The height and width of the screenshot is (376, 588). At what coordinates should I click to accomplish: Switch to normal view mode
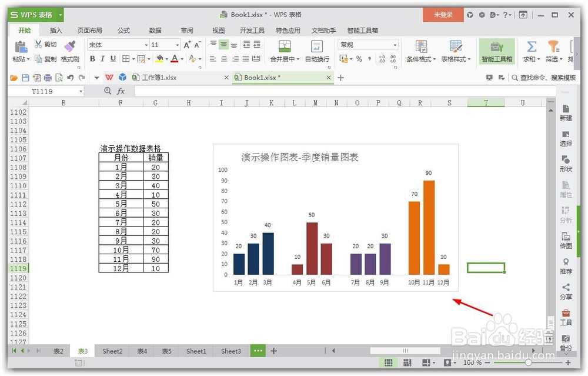(389, 362)
